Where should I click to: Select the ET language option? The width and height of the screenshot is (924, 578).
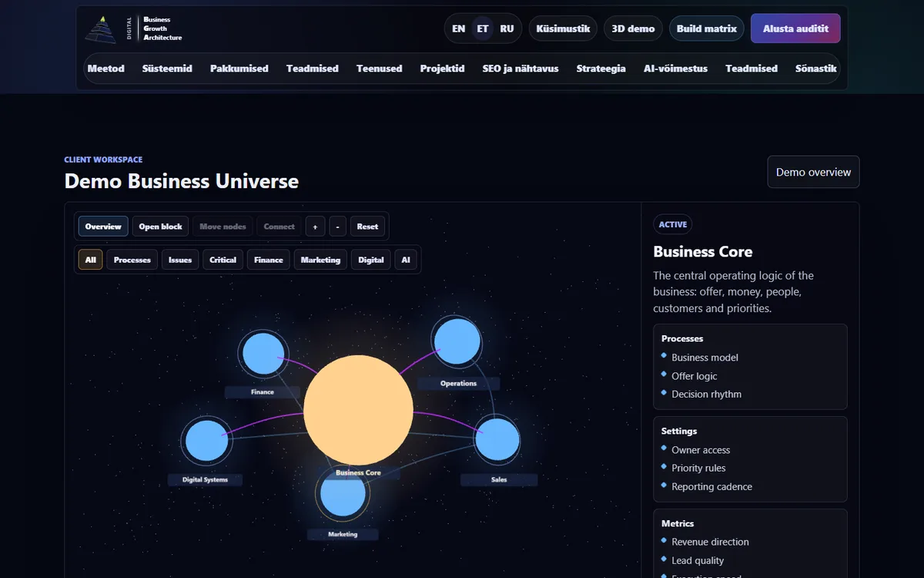(x=483, y=29)
